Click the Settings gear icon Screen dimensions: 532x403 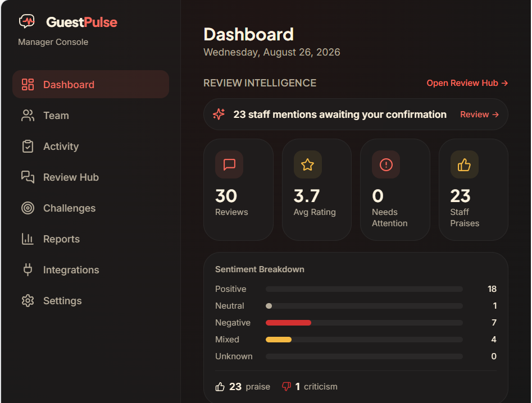tap(28, 301)
